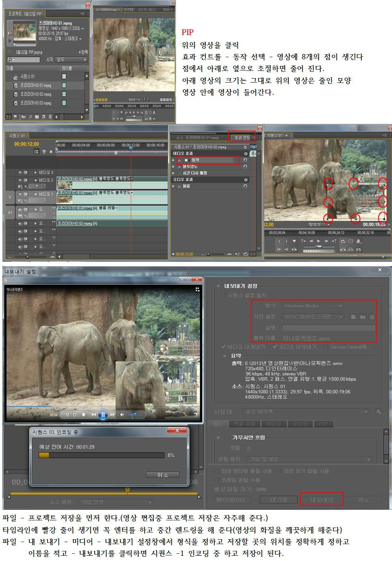Click the find magnifier icon in Project panel bottom bar
Image resolution: width=392 pixels, height=561 pixels.
coord(30,117)
